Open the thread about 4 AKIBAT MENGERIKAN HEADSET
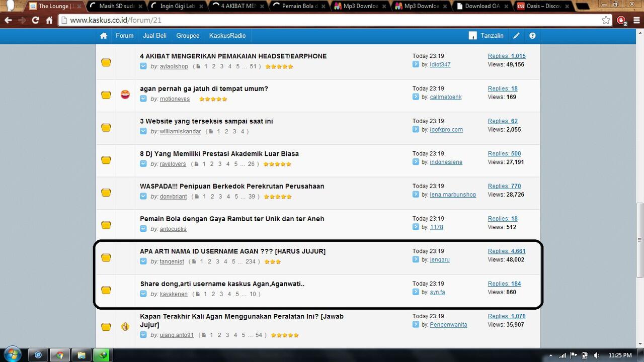Image resolution: width=644 pixels, height=362 pixels. click(x=233, y=56)
